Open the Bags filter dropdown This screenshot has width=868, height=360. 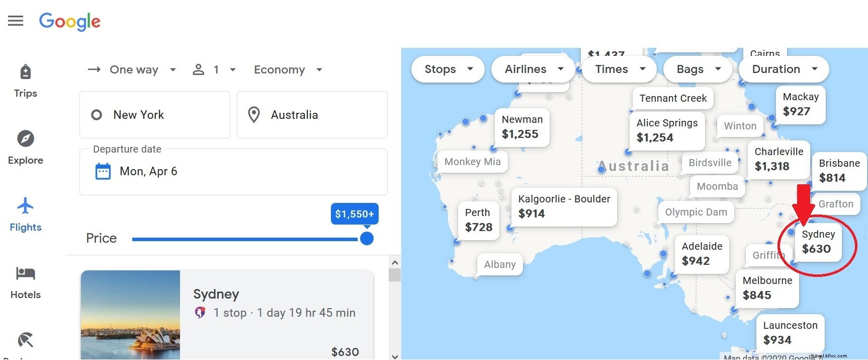pos(697,69)
